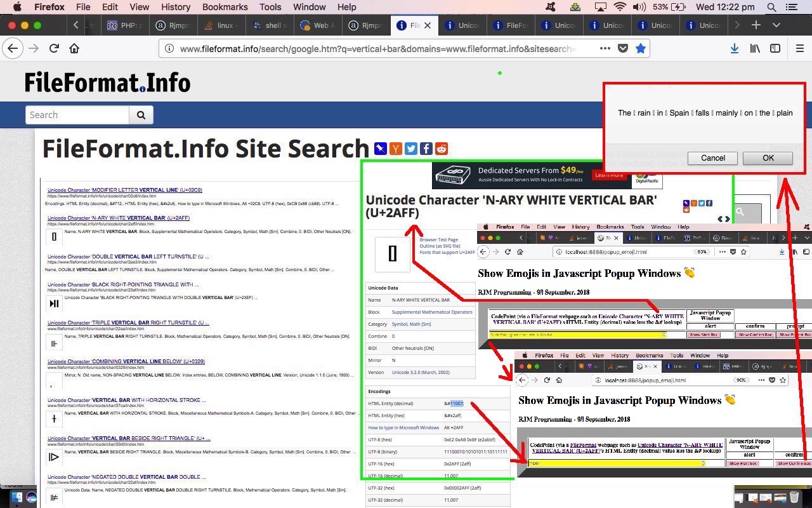Switch to the FileFo tab
Image resolution: width=812 pixels, height=508 pixels.
pos(511,25)
